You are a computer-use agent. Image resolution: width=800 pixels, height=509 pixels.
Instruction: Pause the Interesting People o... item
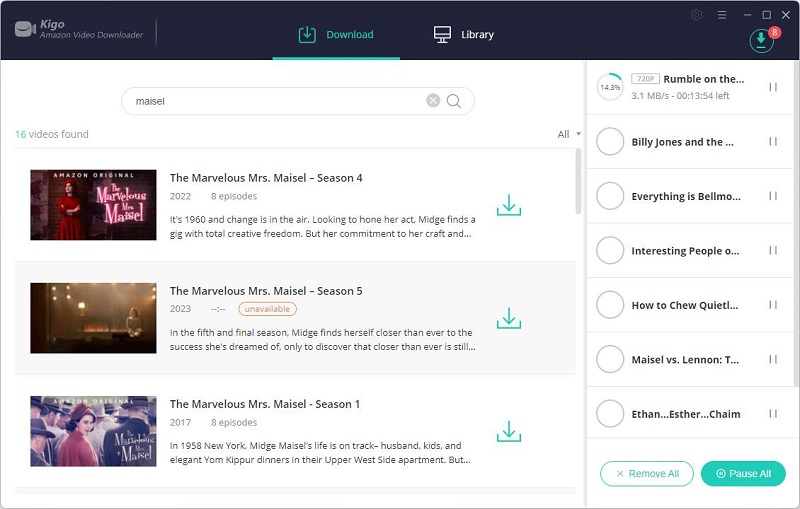[773, 250]
